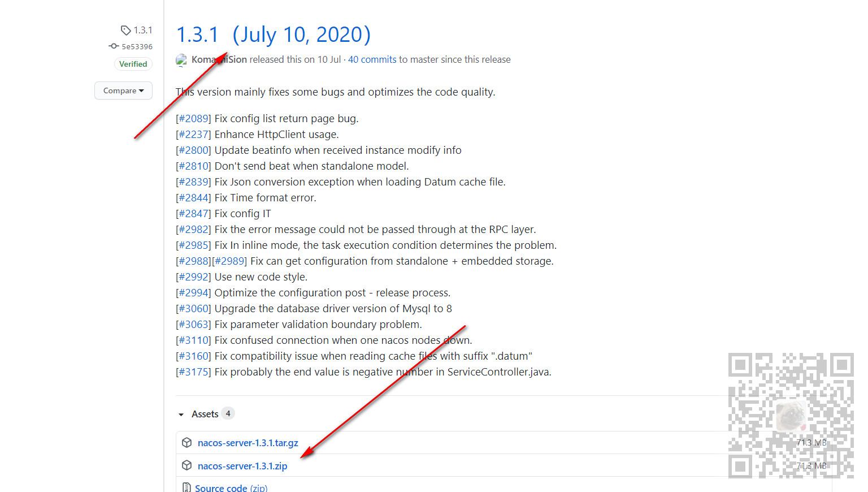
Task: Click text 'Fix config list return page bug.'
Action: (287, 118)
